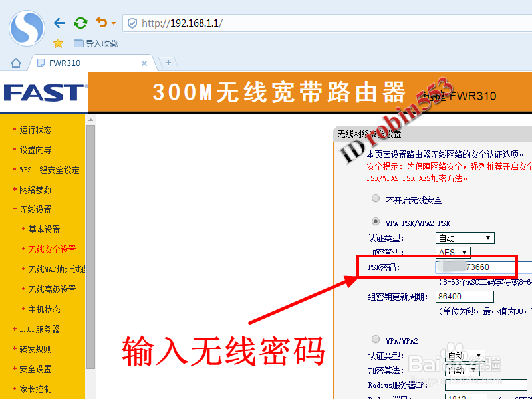The width and height of the screenshot is (532, 399).
Task: Click the 运行状态 status link
Action: (x=35, y=130)
